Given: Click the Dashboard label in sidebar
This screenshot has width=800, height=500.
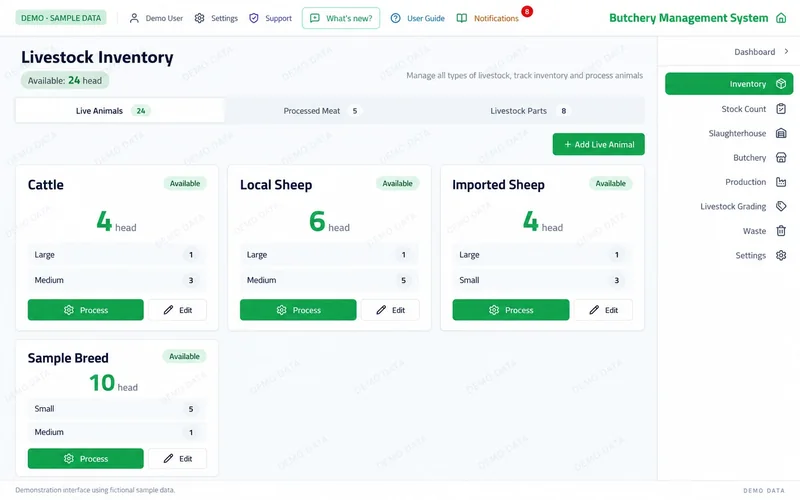Looking at the screenshot, I should [x=755, y=52].
